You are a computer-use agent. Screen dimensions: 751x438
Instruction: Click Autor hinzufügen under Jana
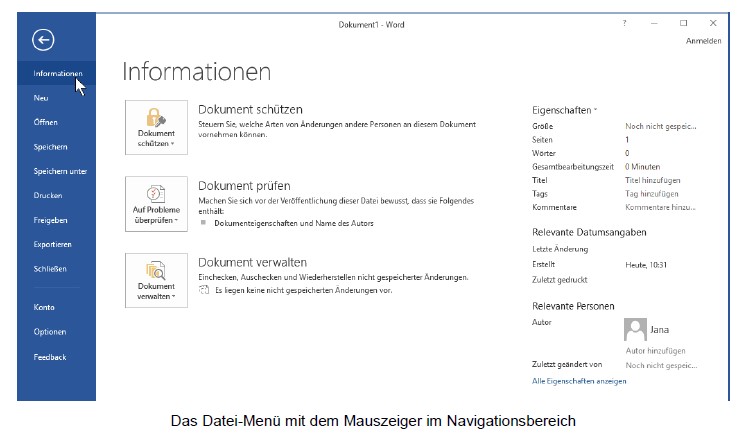(655, 351)
